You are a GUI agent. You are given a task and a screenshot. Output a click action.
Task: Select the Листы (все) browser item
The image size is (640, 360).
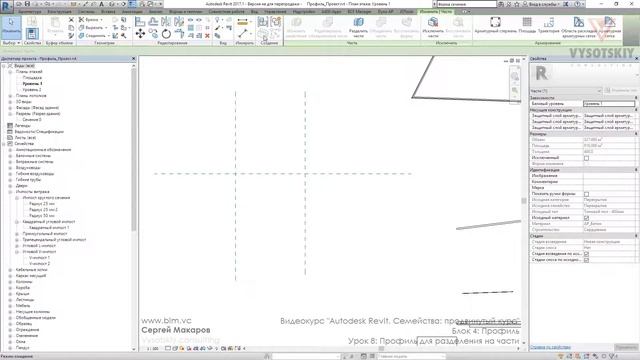[x=26, y=138]
